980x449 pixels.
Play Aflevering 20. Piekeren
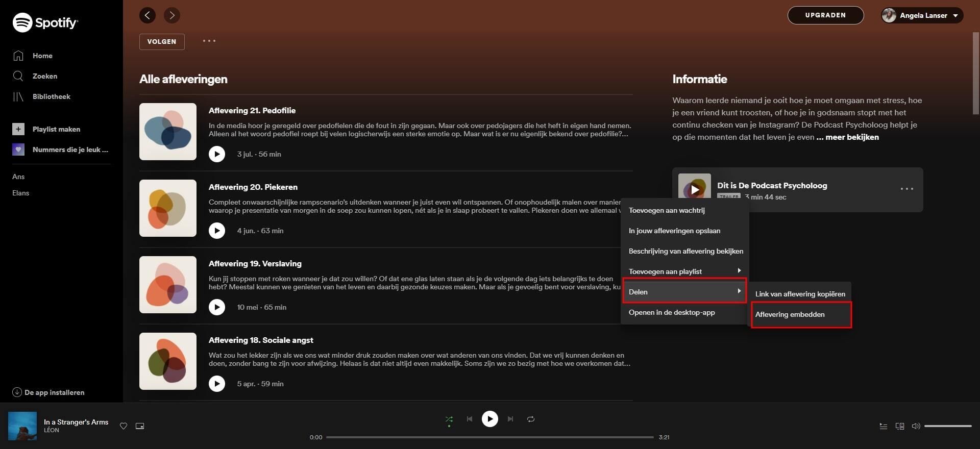coord(217,231)
